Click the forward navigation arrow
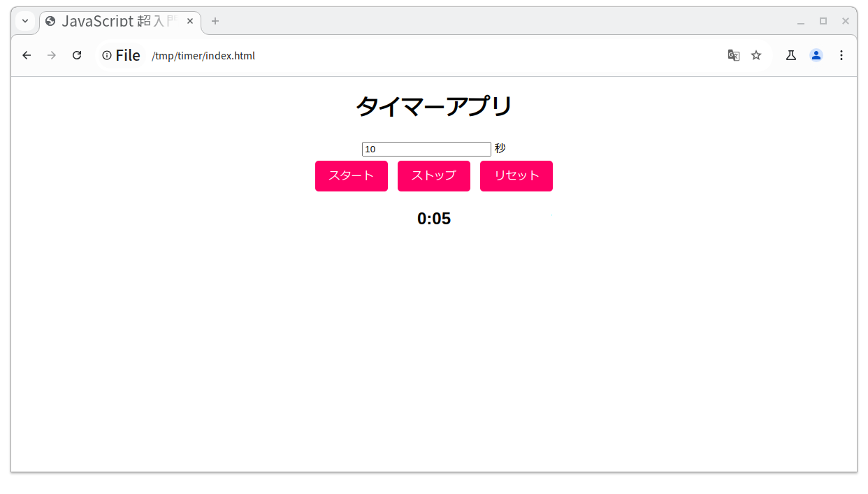The width and height of the screenshot is (868, 494). [52, 55]
